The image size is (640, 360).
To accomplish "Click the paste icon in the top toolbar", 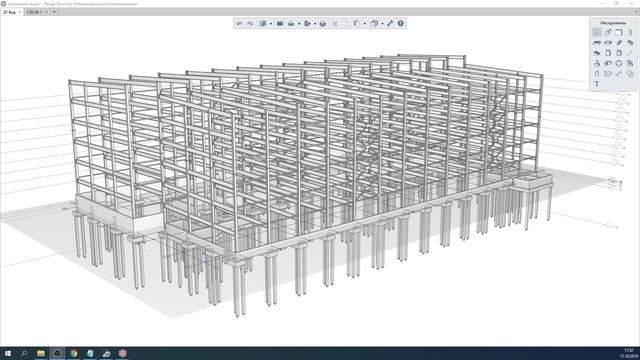I will tap(356, 24).
